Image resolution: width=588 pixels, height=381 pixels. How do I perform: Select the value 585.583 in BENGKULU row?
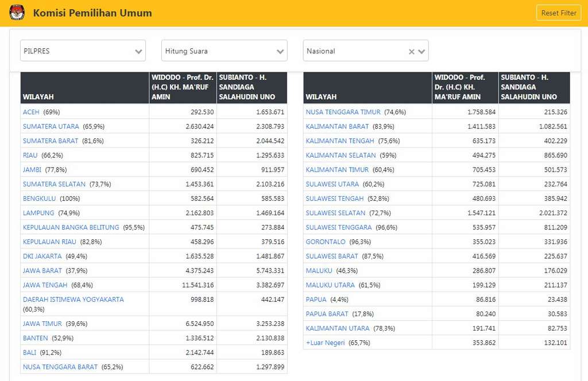(273, 199)
